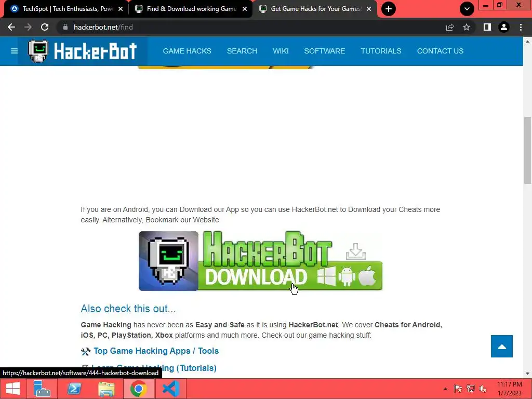The image size is (532, 399).
Task: Close the Find & Download tab
Action: (x=245, y=9)
